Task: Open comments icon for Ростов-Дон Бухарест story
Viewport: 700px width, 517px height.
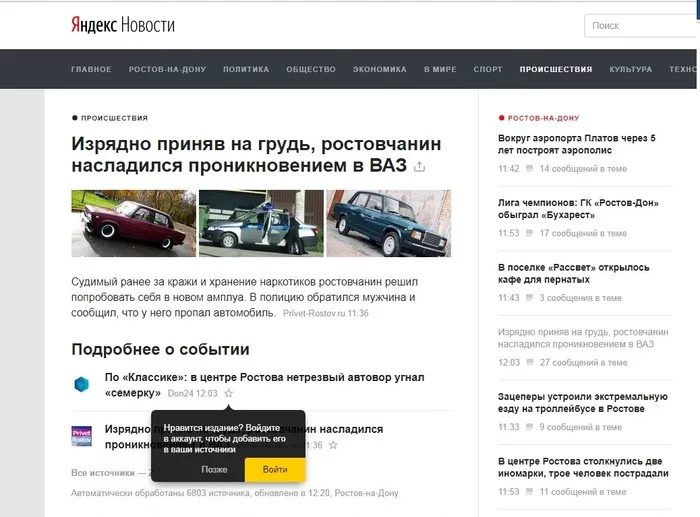Action: 529,233
